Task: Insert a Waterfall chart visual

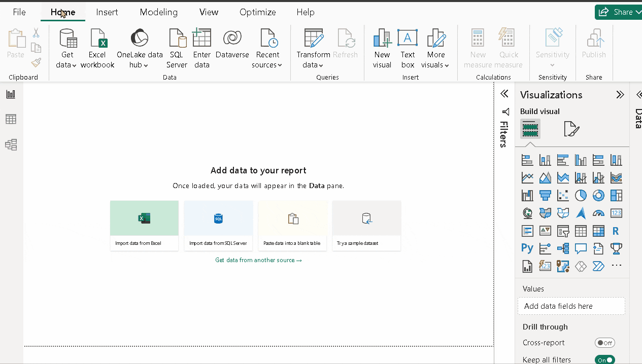Action: click(x=527, y=195)
